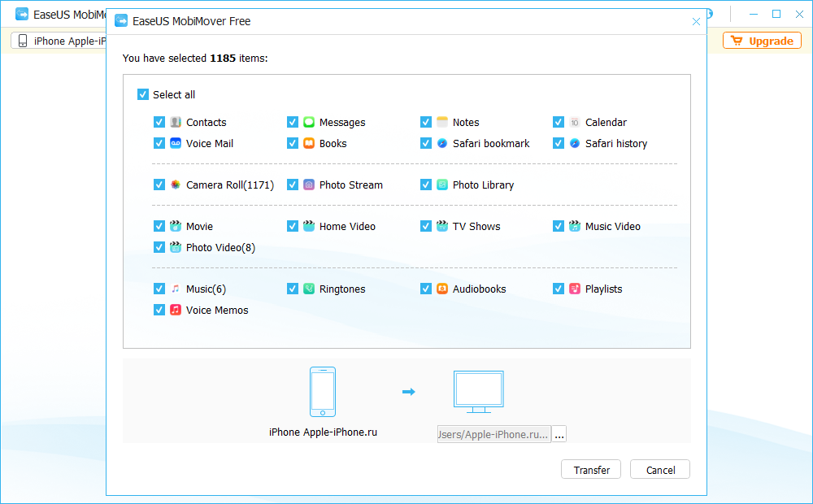Uncheck the Audiobooks checkbox
Viewport: 813px width, 504px height.
tap(426, 289)
